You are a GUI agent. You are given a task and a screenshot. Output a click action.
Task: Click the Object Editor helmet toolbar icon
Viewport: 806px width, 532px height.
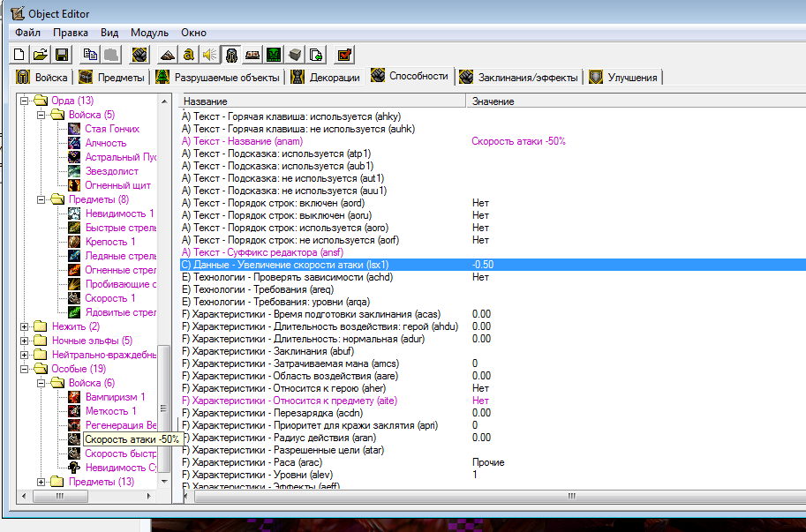pos(231,55)
